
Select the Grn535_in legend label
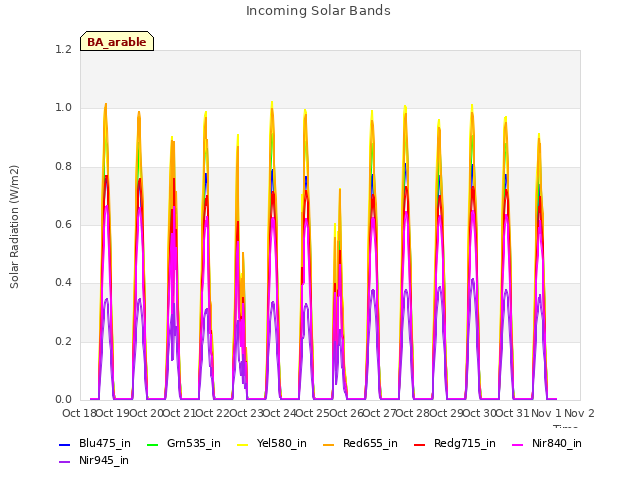(194, 443)
